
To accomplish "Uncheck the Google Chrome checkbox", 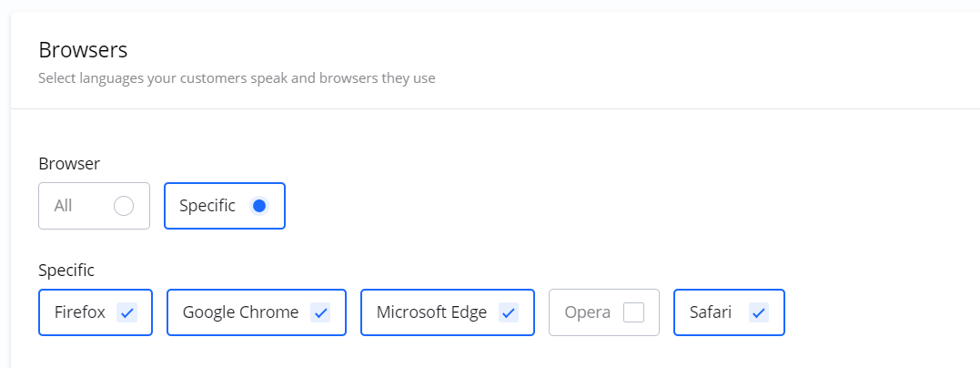I will click(x=320, y=312).
